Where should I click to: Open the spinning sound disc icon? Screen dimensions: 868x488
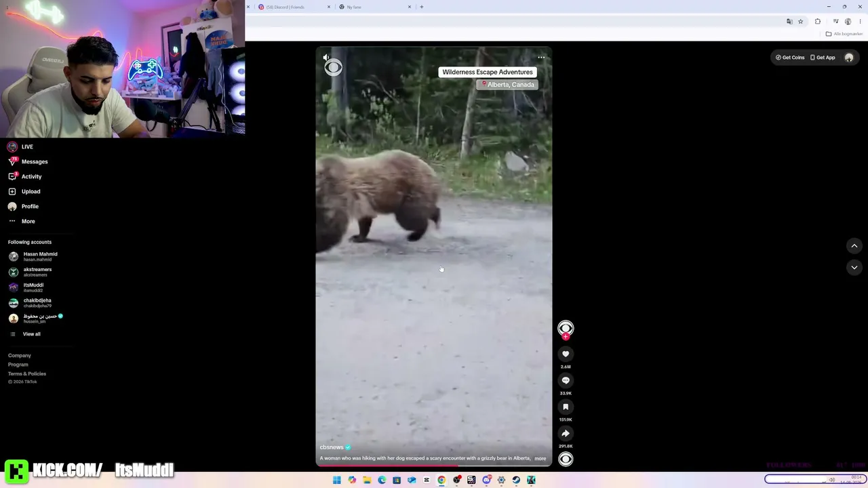click(566, 459)
